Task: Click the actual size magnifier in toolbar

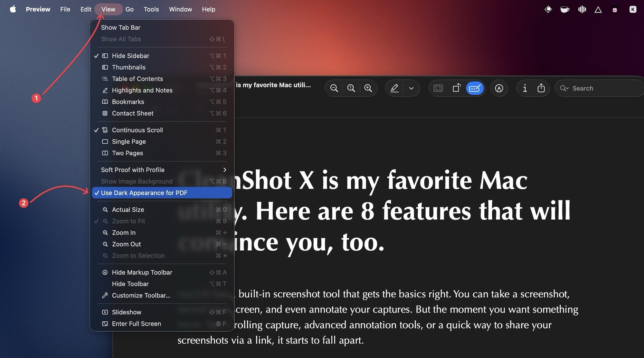Action: [351, 88]
